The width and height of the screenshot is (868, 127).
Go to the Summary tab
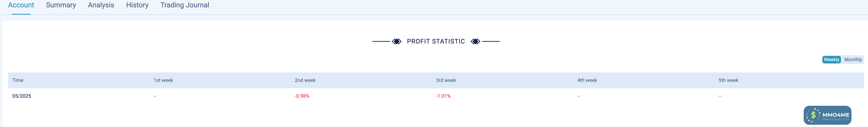point(61,5)
